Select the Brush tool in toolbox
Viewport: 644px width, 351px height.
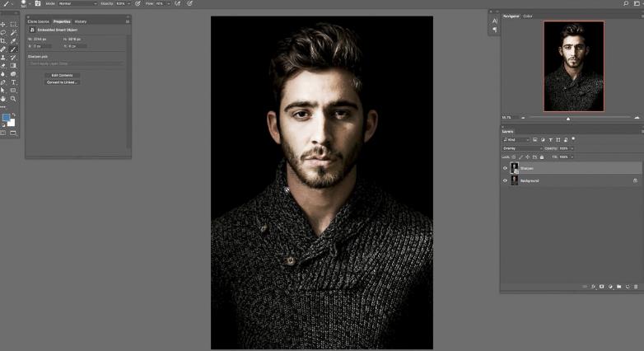(13, 49)
